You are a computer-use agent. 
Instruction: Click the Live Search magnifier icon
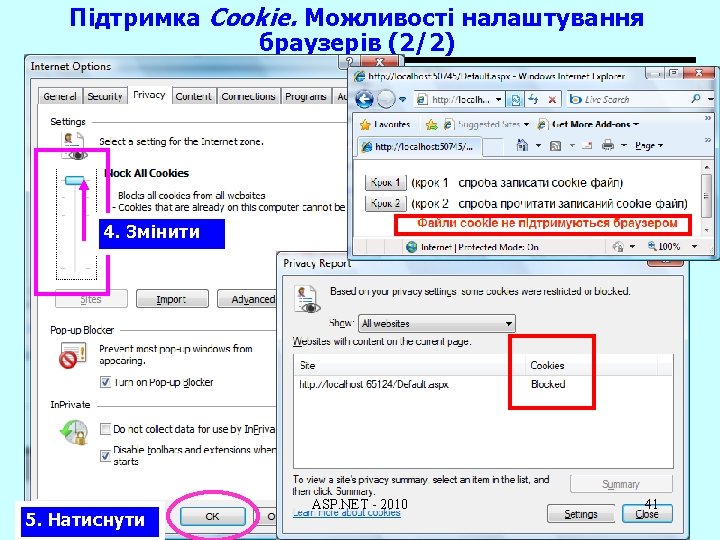coord(696,98)
